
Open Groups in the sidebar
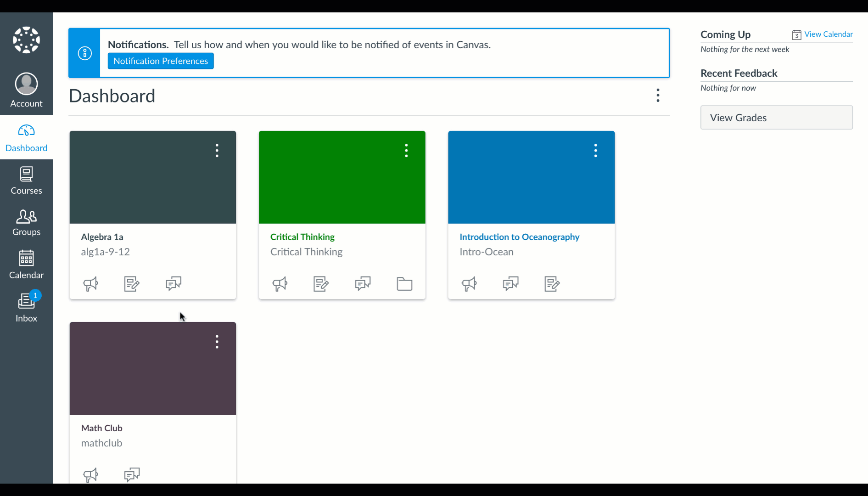point(26,223)
